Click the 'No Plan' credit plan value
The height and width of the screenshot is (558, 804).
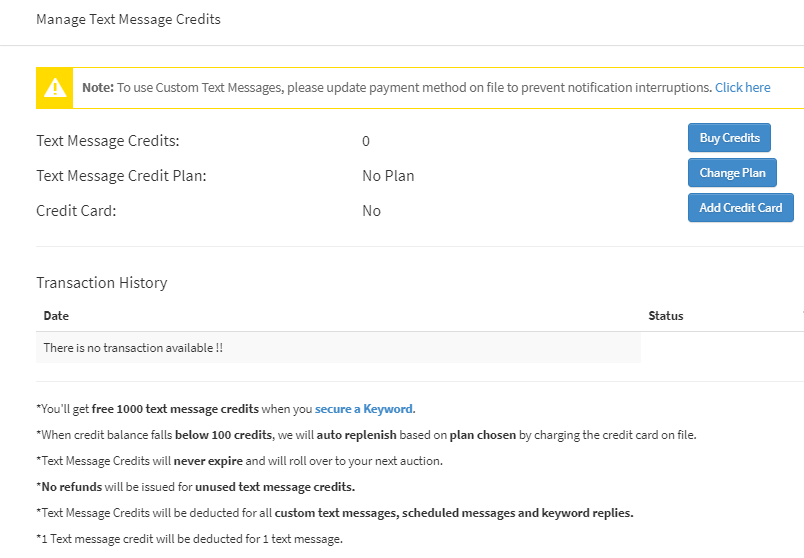click(388, 176)
